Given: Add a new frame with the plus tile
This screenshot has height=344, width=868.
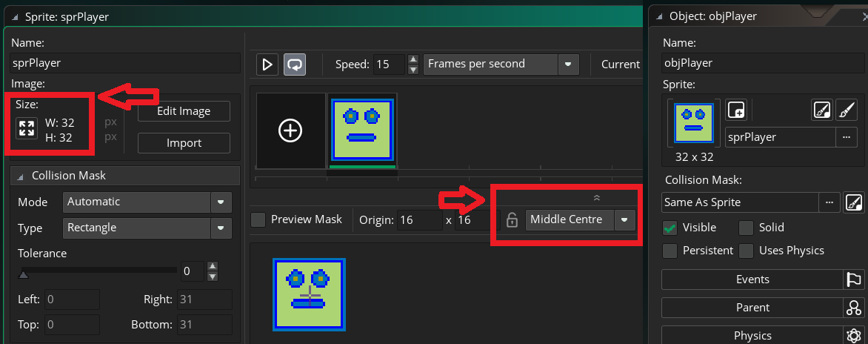Looking at the screenshot, I should (x=290, y=130).
